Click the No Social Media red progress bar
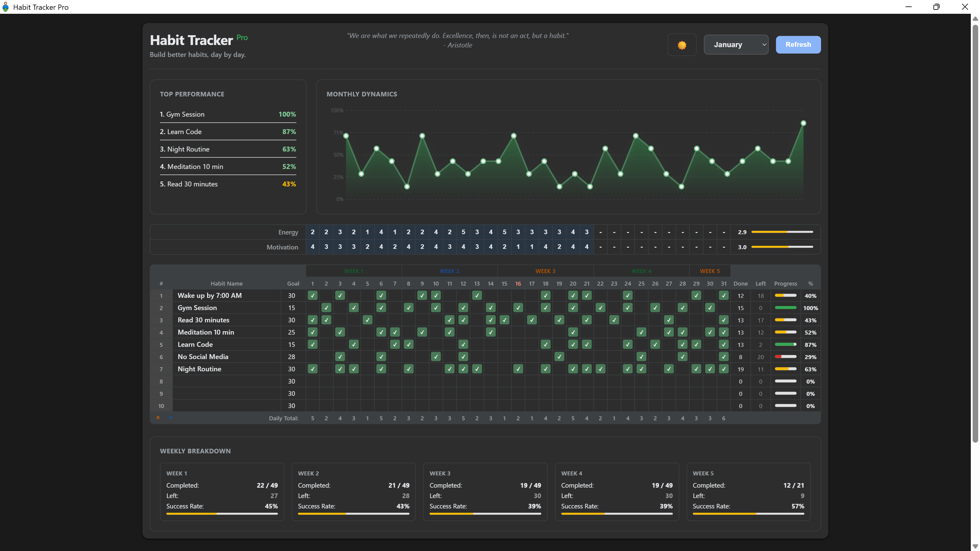The image size is (980, 551). (785, 357)
